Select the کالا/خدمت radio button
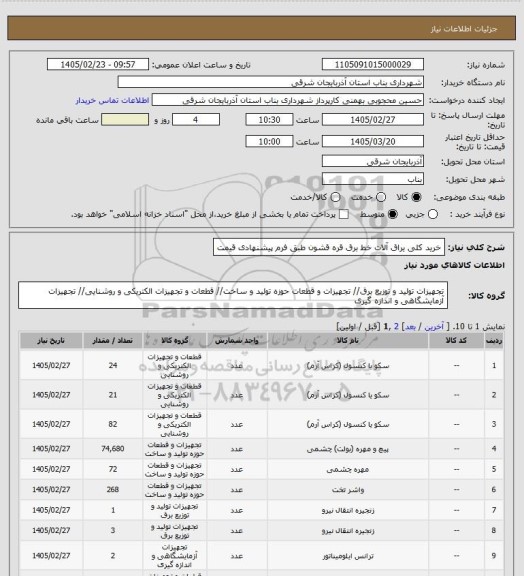The width and height of the screenshot is (524, 576). click(x=335, y=197)
